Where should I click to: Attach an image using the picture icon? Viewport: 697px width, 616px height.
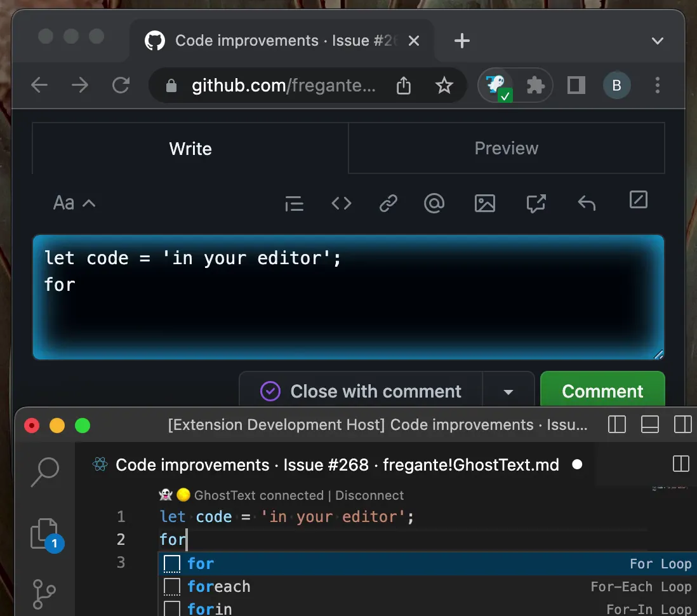tap(484, 203)
